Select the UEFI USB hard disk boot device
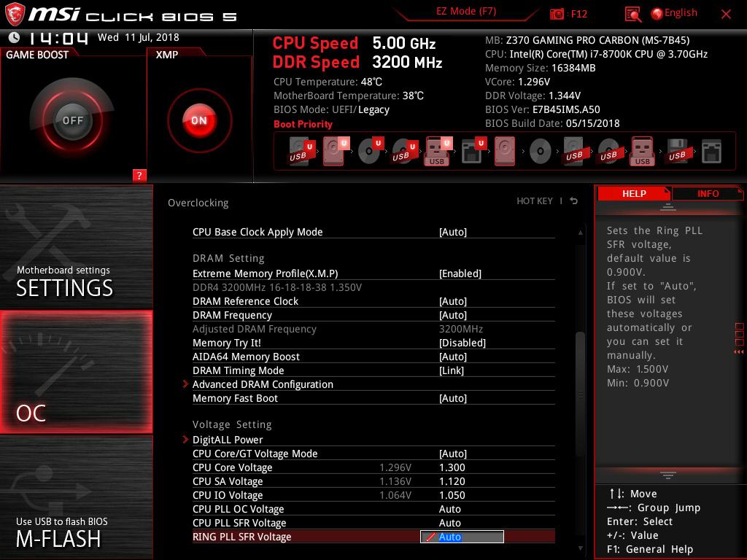Viewport: 747px width, 560px height. [x=301, y=152]
